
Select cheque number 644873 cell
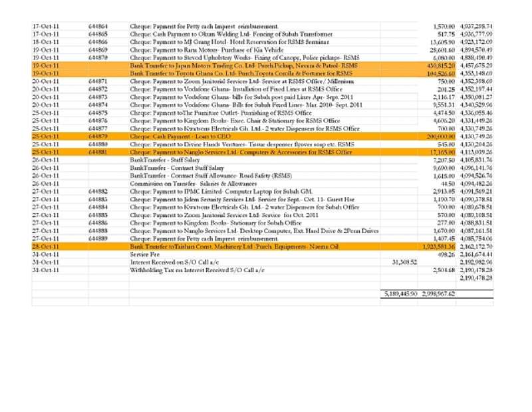pyautogui.click(x=98, y=97)
